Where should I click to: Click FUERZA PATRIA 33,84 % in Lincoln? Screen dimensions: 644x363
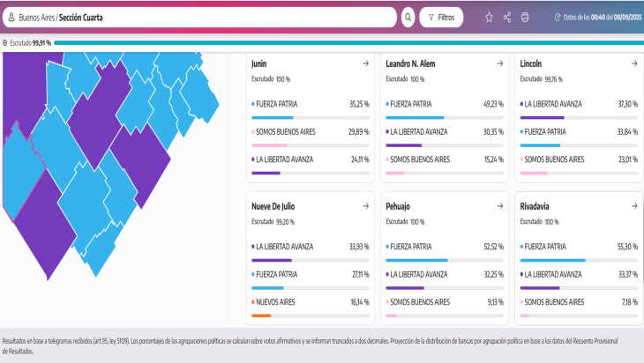tap(579, 131)
